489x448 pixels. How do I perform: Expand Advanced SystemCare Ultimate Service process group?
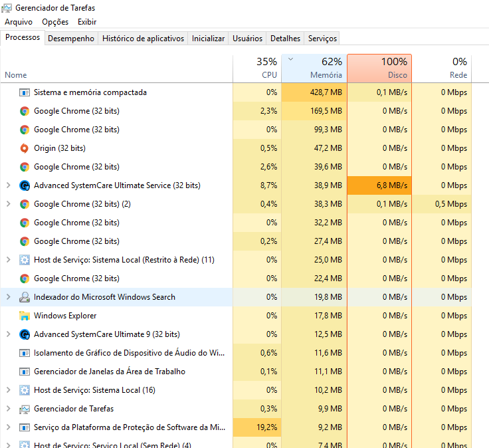click(x=9, y=185)
